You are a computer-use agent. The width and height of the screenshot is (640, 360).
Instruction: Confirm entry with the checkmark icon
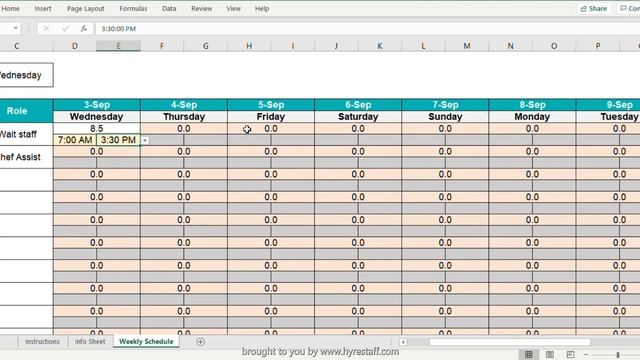tap(65, 29)
